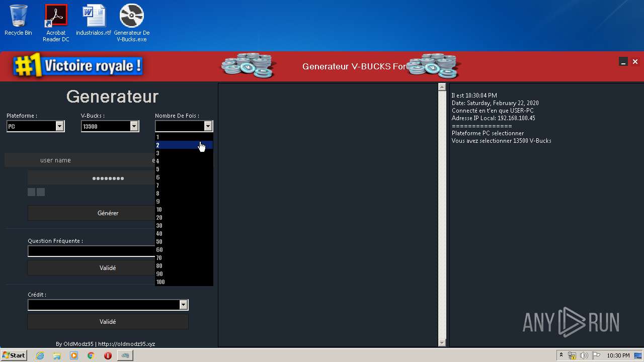The height and width of the screenshot is (362, 644).
Task: Click Validé under Crédit
Action: click(108, 321)
